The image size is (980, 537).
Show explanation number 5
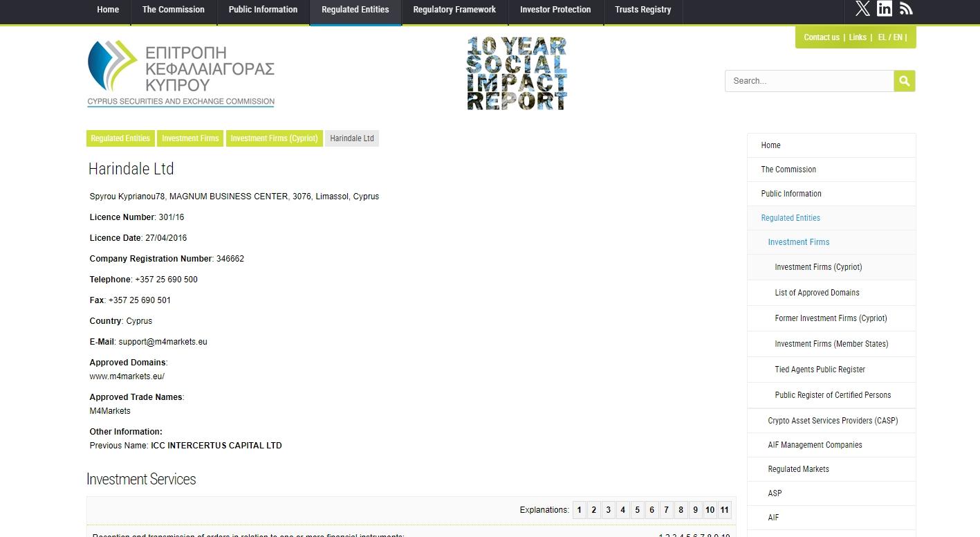pyautogui.click(x=638, y=510)
